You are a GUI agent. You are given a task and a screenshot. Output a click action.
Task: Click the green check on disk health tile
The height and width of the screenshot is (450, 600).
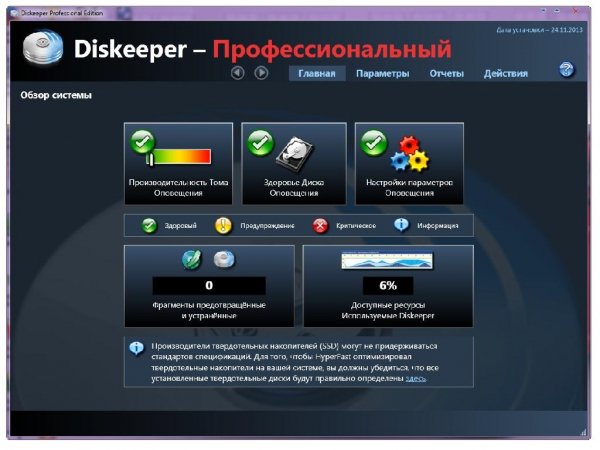tap(260, 143)
